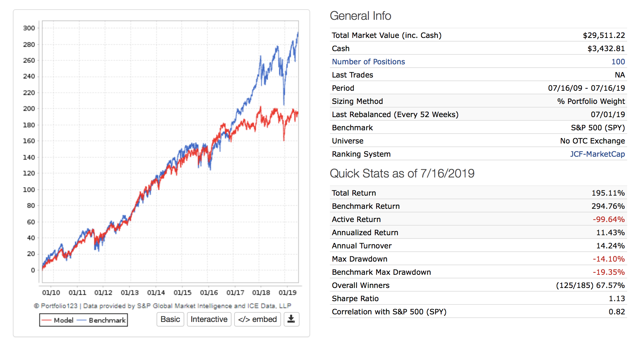Click the Sharpe Ratio row label
The width and height of the screenshot is (644, 349).
[355, 299]
